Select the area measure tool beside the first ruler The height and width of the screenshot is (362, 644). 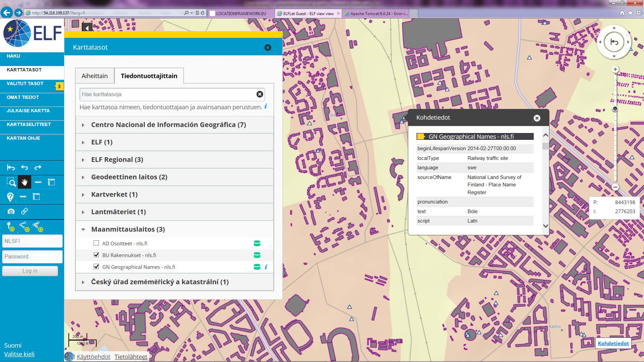click(51, 182)
